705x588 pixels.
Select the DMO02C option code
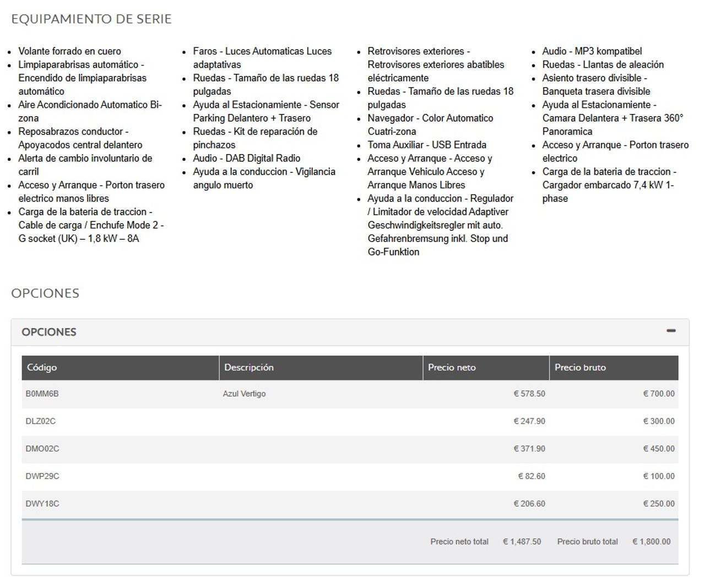point(42,449)
